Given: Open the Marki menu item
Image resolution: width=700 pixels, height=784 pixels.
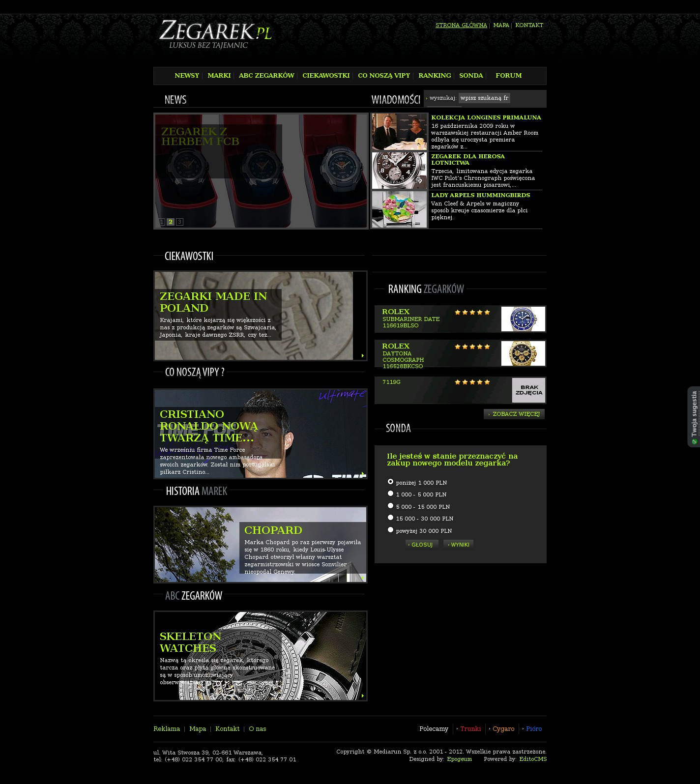Looking at the screenshot, I should (219, 76).
